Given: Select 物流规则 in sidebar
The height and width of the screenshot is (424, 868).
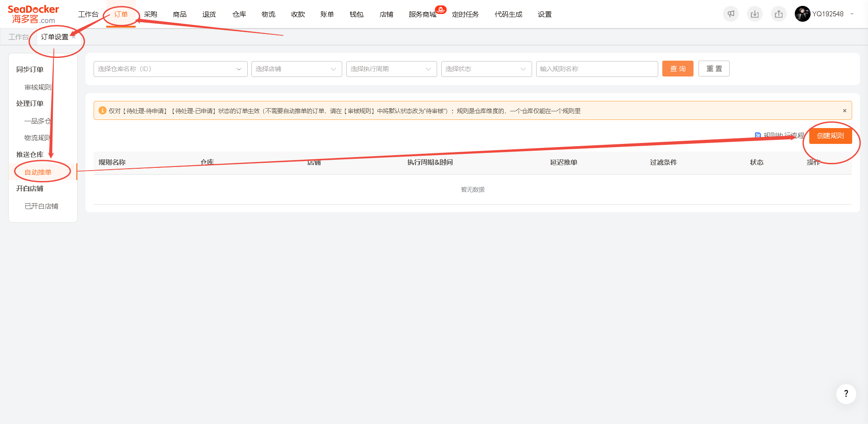Looking at the screenshot, I should coord(37,138).
